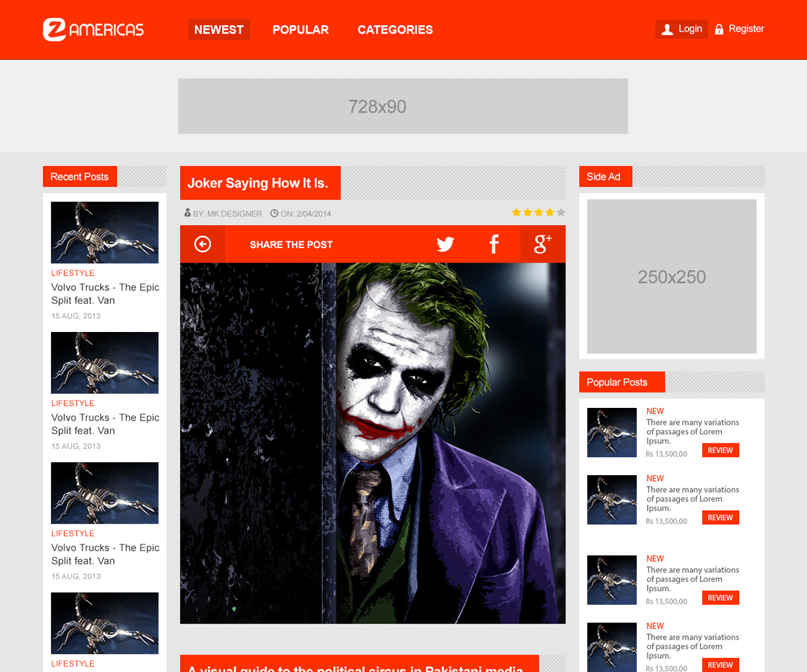
Task: Click REVIEW button on second popular post
Action: 720,517
